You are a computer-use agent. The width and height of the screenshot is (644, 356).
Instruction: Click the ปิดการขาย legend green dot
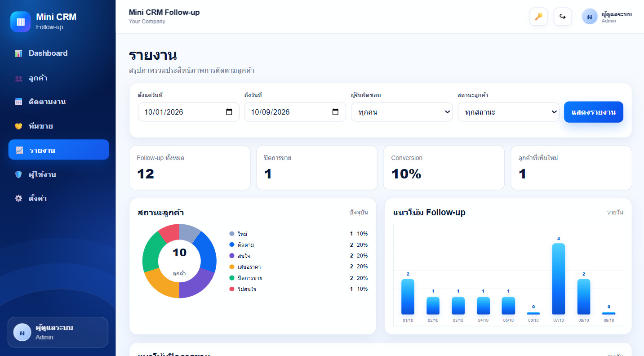pyautogui.click(x=232, y=278)
